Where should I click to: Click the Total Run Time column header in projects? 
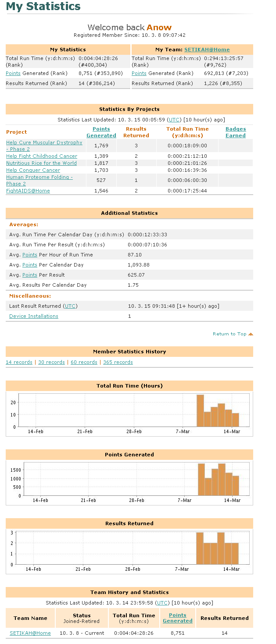(x=187, y=132)
